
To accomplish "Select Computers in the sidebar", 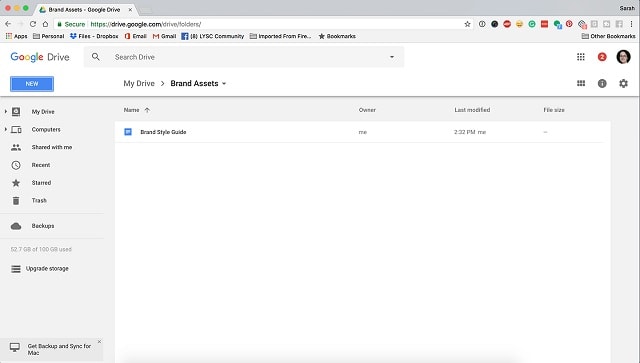I will (x=46, y=129).
